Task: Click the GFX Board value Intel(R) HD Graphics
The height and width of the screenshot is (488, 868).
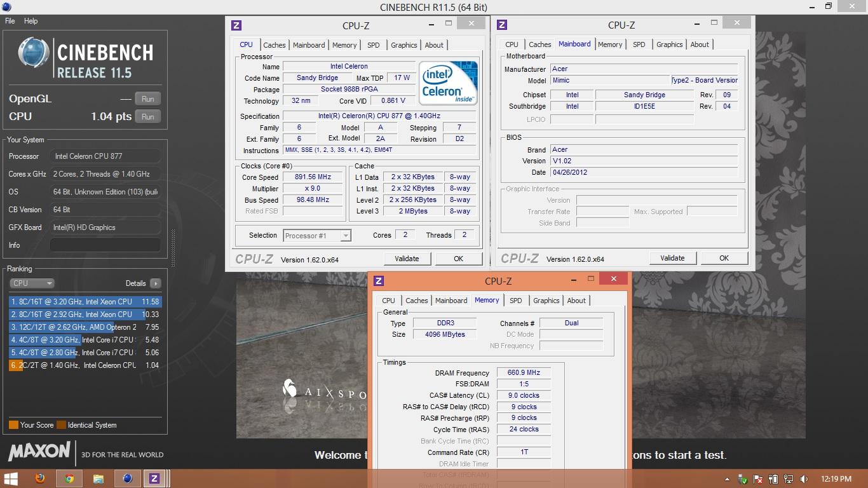Action: pos(105,227)
